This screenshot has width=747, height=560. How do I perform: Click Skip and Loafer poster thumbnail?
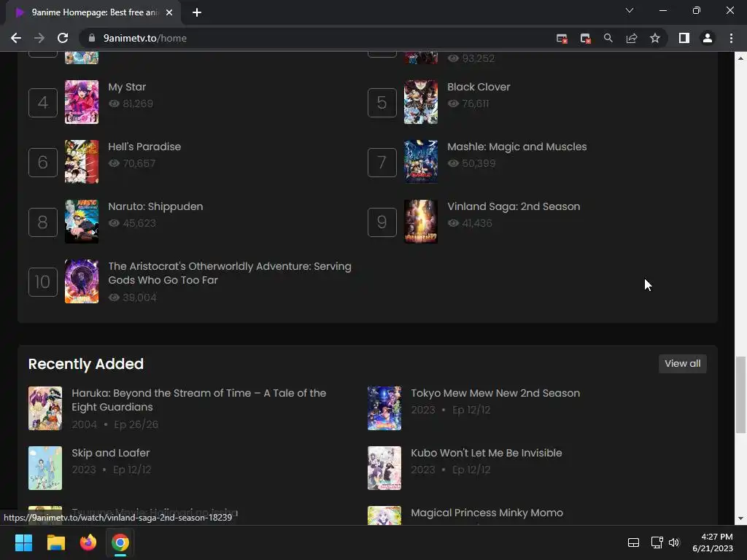pyautogui.click(x=45, y=468)
